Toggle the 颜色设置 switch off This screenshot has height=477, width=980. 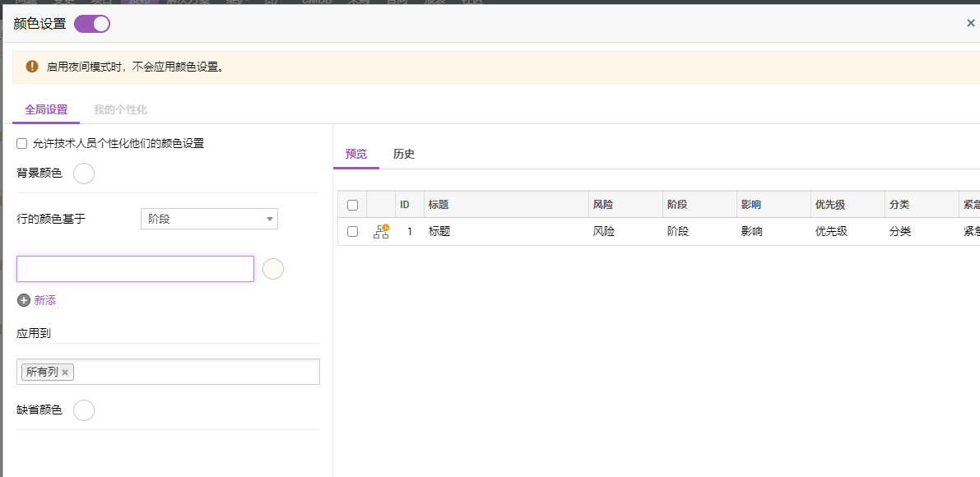click(x=92, y=24)
